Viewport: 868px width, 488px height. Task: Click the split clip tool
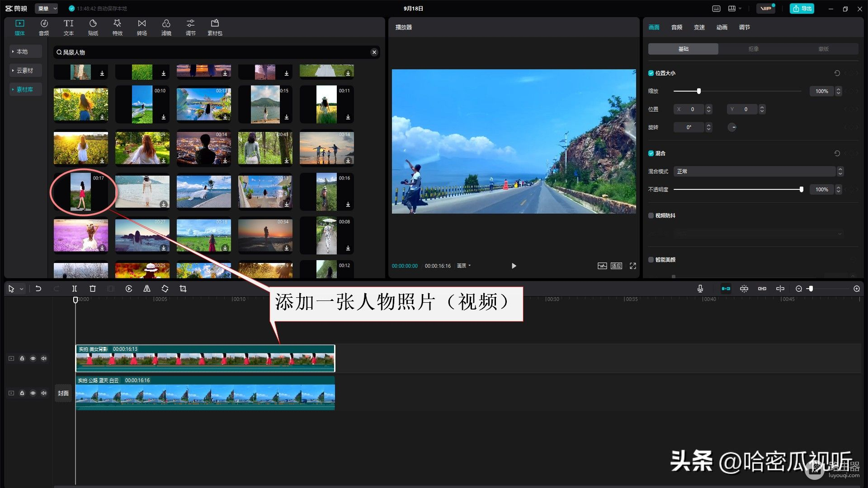(75, 289)
